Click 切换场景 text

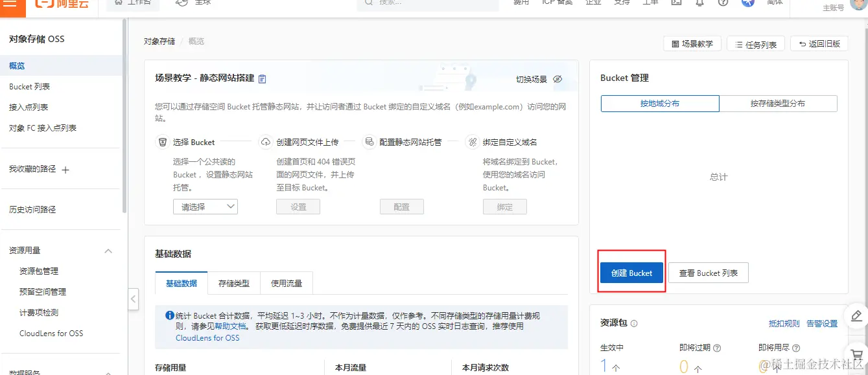click(532, 79)
